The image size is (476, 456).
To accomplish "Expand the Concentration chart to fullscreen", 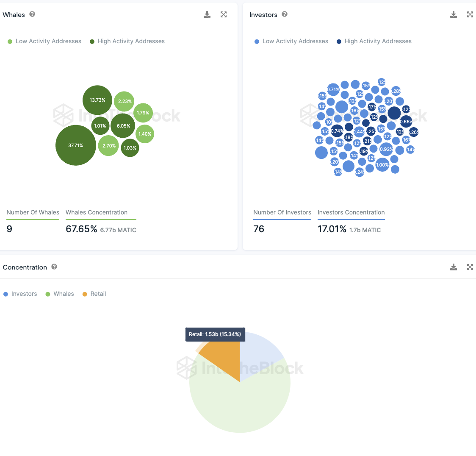I will [470, 267].
